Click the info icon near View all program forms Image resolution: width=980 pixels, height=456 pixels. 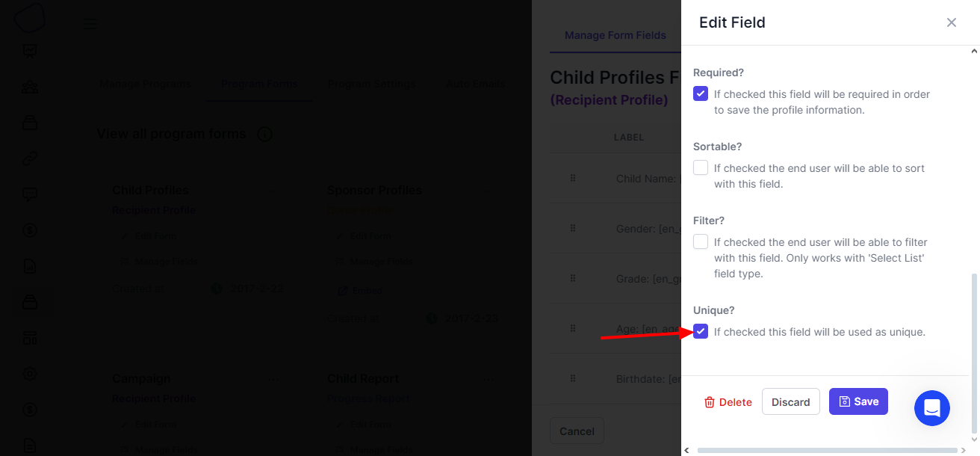264,135
